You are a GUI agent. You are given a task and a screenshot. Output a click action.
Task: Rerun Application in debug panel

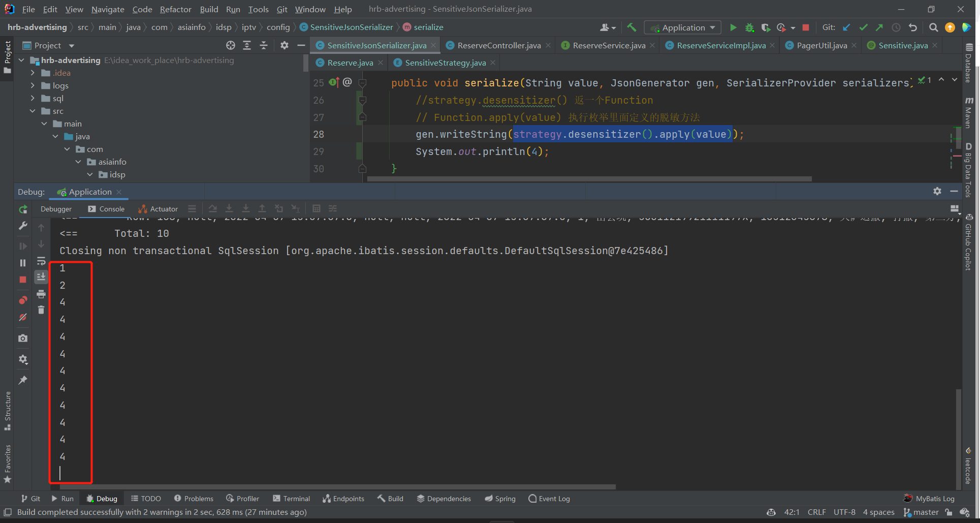click(23, 209)
